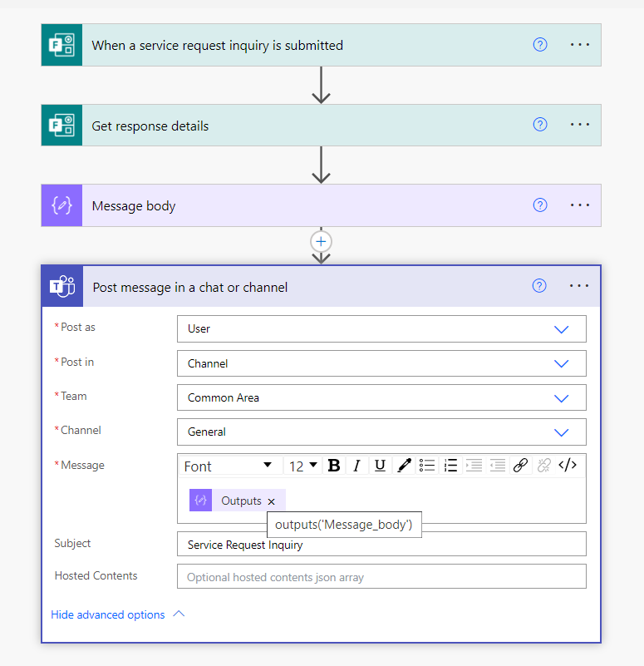Image resolution: width=644 pixels, height=666 pixels.
Task: Toggle italic formatting in the message editor
Action: (356, 466)
